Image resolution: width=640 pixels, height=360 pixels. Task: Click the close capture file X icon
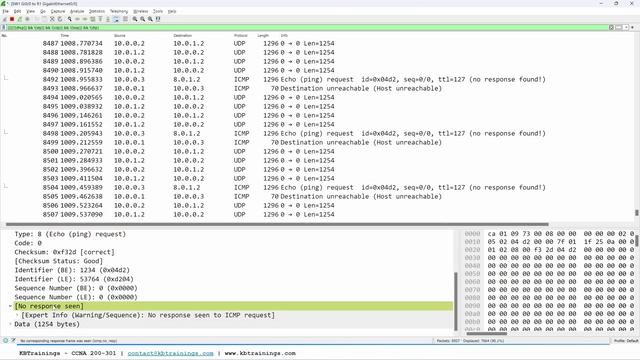click(52, 19)
